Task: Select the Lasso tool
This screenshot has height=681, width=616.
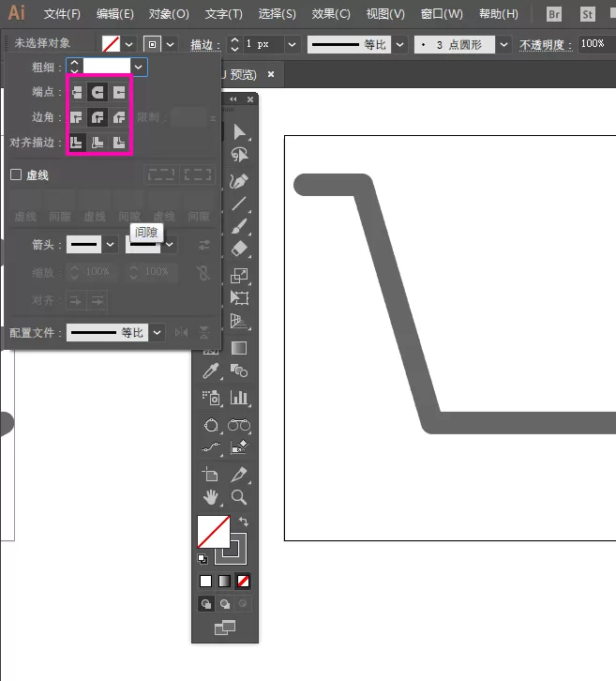Action: pyautogui.click(x=239, y=155)
